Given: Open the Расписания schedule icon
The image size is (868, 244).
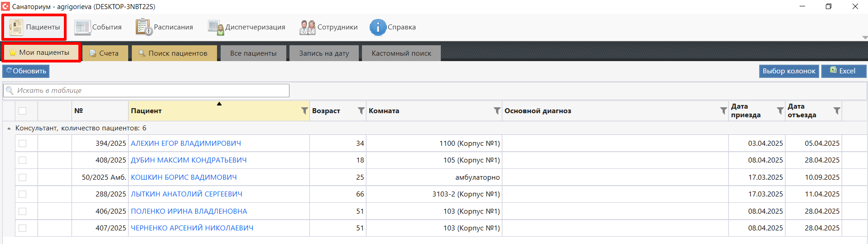Looking at the screenshot, I should tap(144, 27).
